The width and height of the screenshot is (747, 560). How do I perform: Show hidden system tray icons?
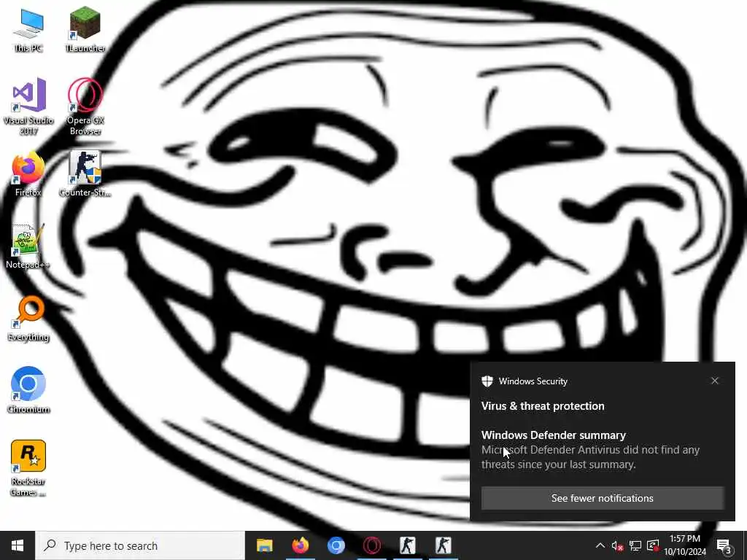pos(600,545)
